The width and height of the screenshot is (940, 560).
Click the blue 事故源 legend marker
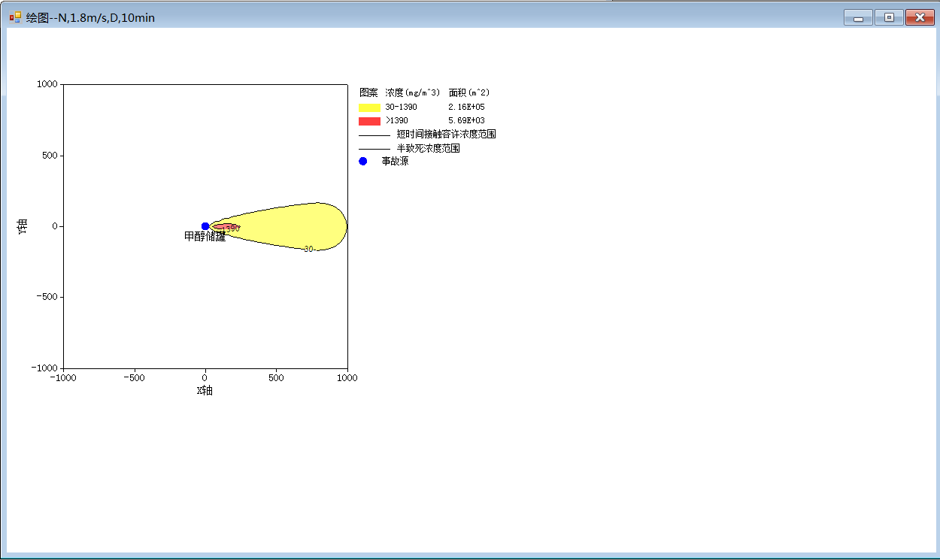click(x=363, y=162)
